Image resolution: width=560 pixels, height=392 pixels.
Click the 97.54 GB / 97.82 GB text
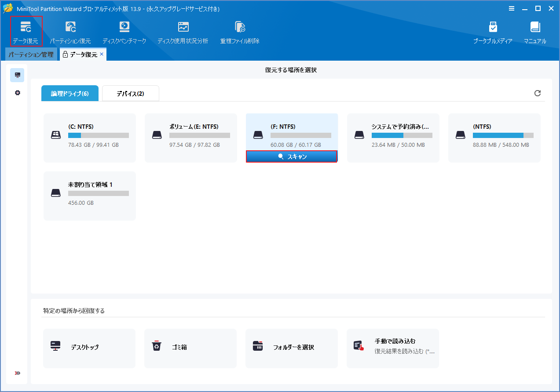(x=194, y=145)
